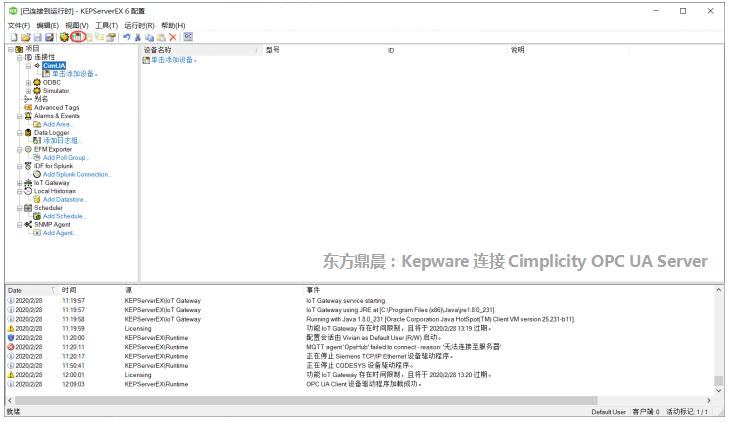Click the Data Logger tree icon
Image resolution: width=730 pixels, height=422 pixels.
(28, 133)
